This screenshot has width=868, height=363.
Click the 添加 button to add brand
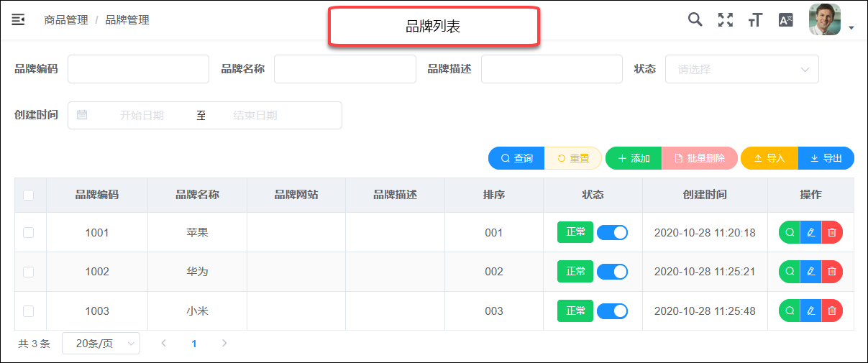tap(634, 158)
